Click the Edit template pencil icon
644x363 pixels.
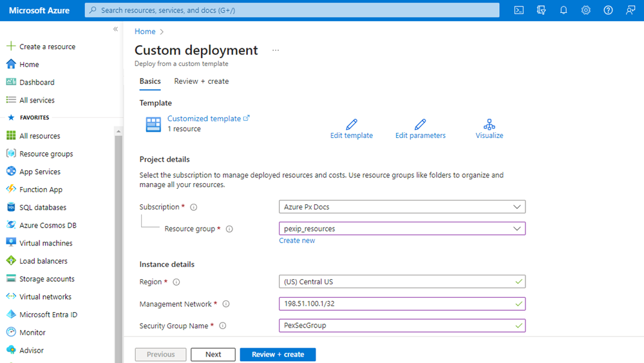[352, 124]
